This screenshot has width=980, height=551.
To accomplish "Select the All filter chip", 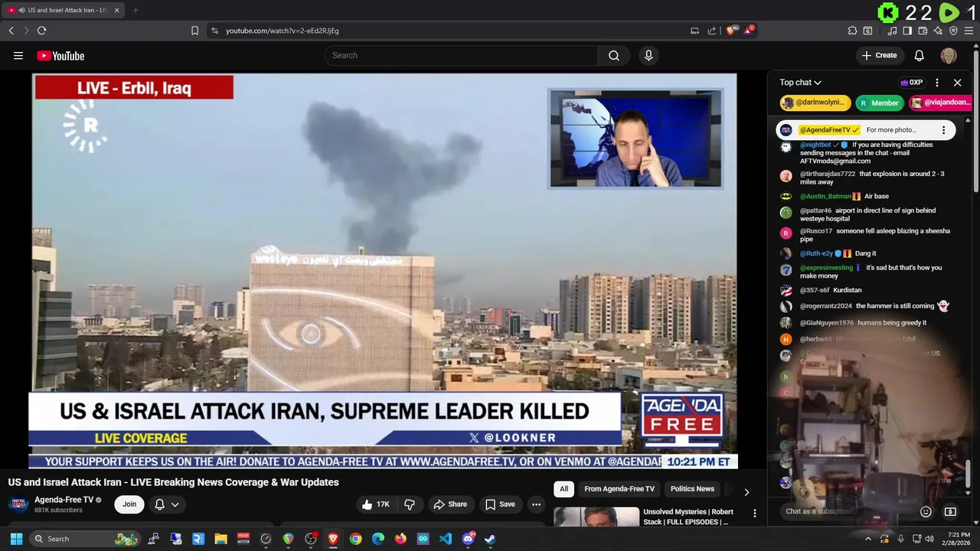I will 563,489.
